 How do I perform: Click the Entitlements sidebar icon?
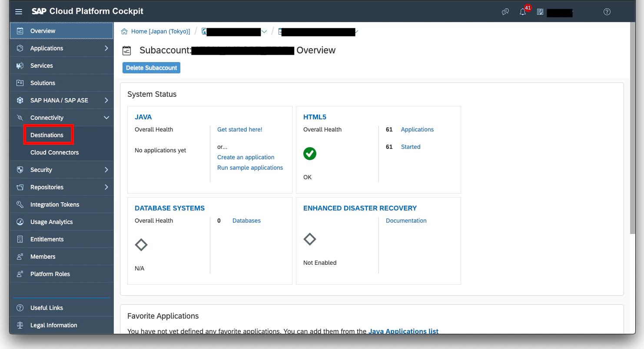coord(20,239)
